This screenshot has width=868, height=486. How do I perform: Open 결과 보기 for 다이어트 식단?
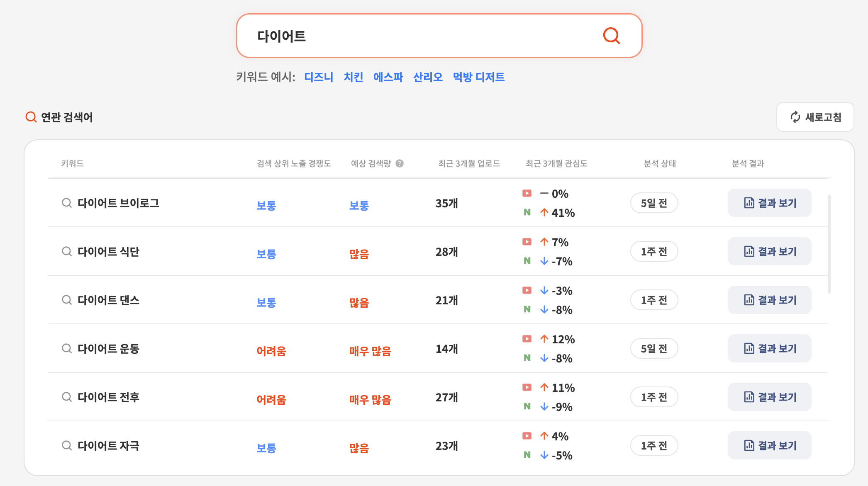[x=770, y=251]
